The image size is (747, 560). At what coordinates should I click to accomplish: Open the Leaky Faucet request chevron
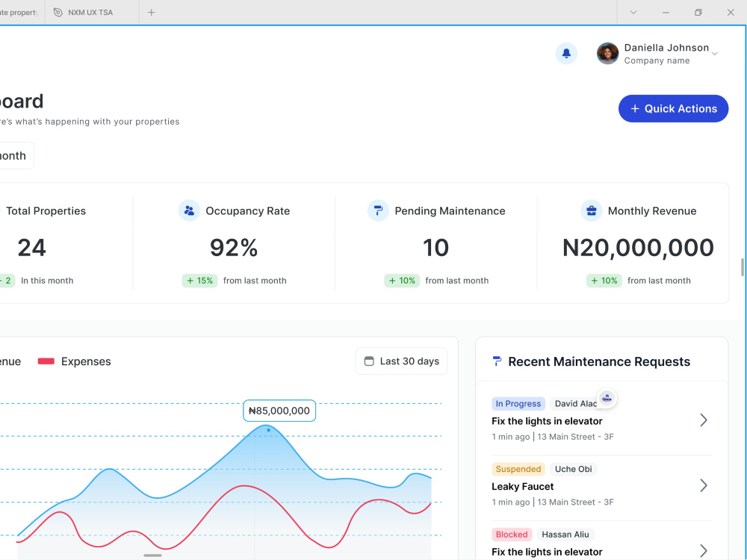703,485
